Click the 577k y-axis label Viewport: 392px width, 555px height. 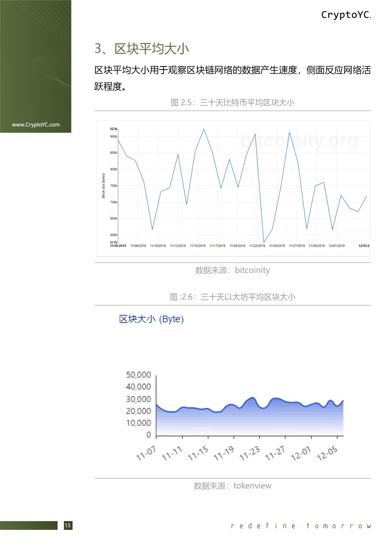tap(113, 242)
